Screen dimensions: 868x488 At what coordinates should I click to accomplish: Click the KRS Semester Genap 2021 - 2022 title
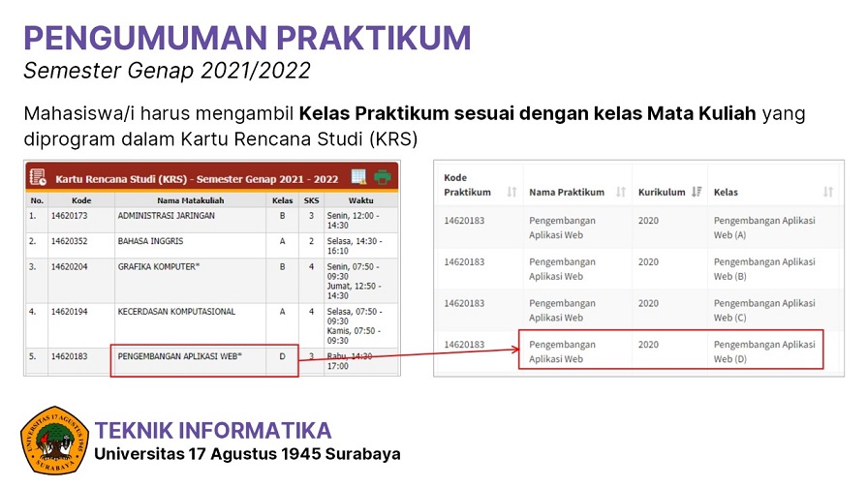(197, 179)
